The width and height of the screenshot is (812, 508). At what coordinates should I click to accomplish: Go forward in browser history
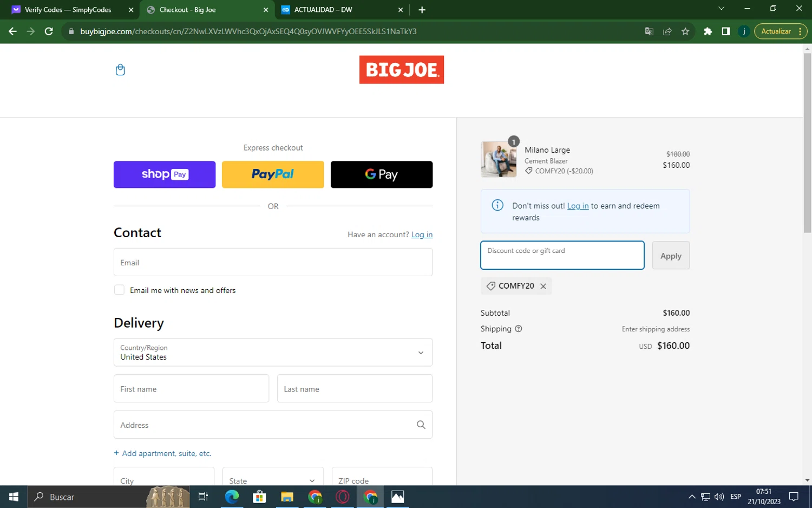pos(30,31)
